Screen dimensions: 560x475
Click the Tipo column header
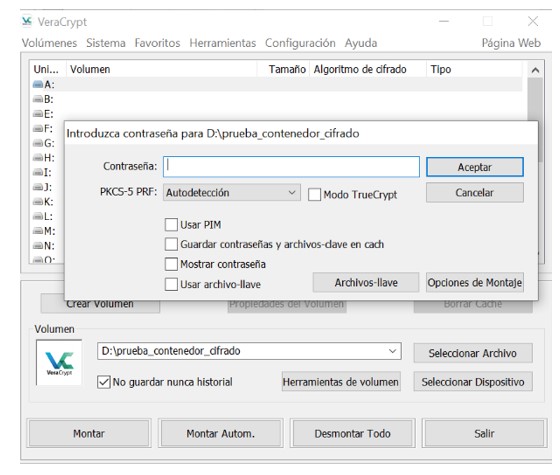(x=474, y=69)
